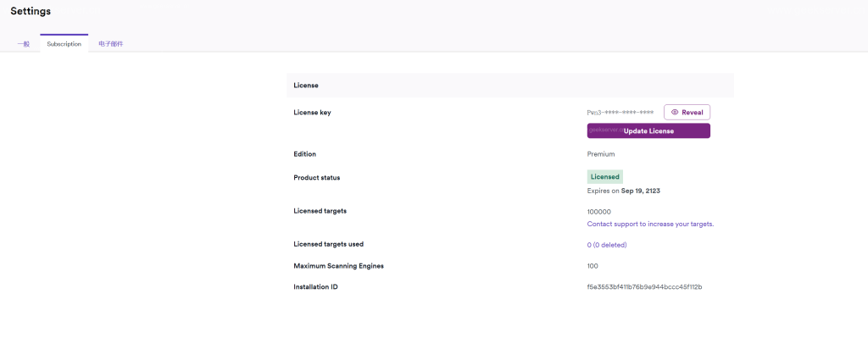The height and width of the screenshot is (355, 868).
Task: Click the License key label
Action: (x=312, y=112)
